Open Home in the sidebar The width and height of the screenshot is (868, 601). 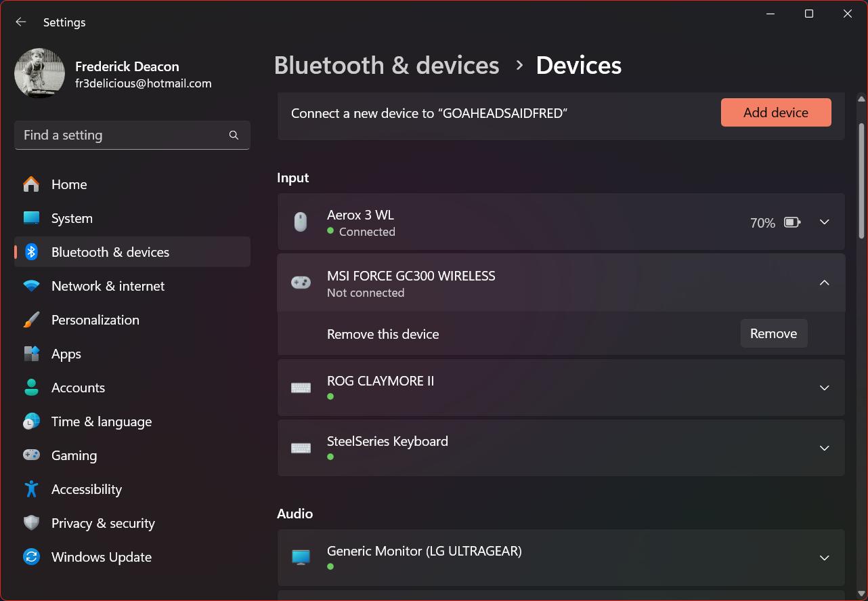tap(132, 184)
